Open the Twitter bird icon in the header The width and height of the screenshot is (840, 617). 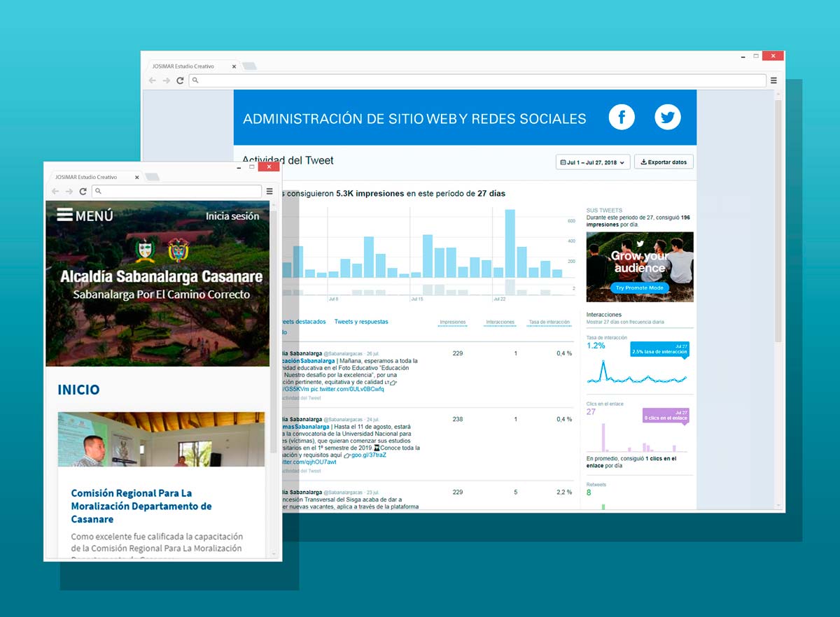click(668, 117)
